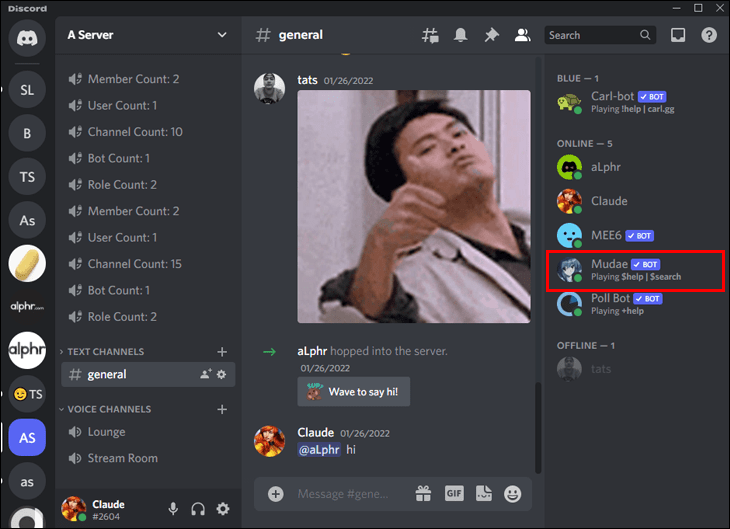Open offline member tats
The image size is (730, 529).
click(636, 369)
